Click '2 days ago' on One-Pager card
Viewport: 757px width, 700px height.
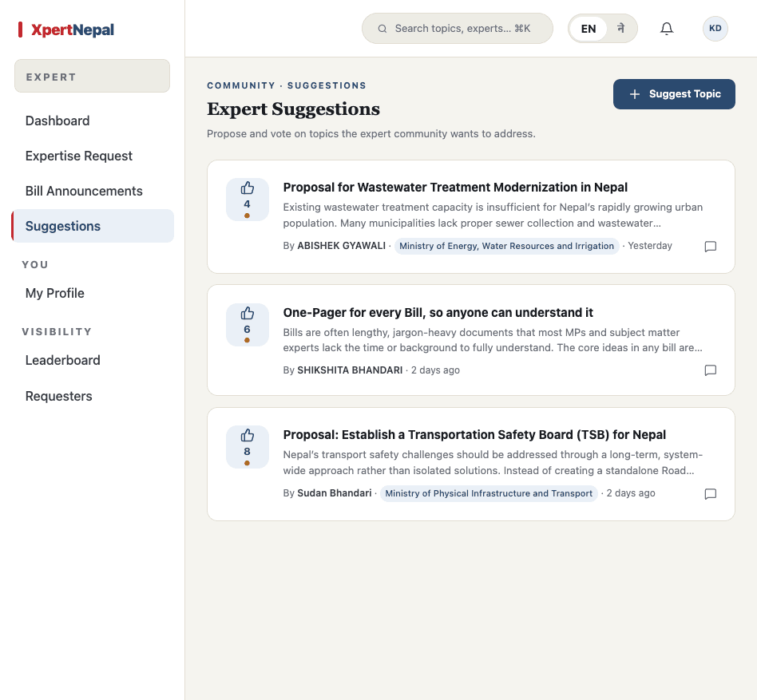point(435,370)
